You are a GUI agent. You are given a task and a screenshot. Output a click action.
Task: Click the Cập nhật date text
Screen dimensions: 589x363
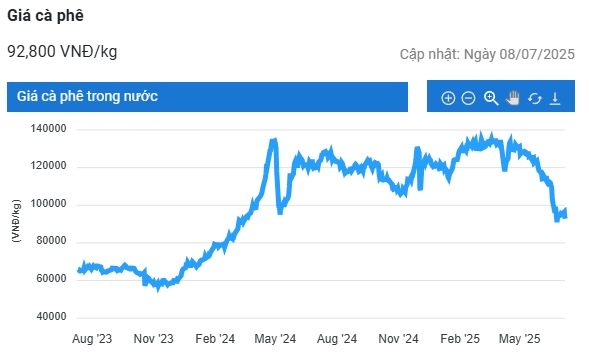click(x=487, y=54)
